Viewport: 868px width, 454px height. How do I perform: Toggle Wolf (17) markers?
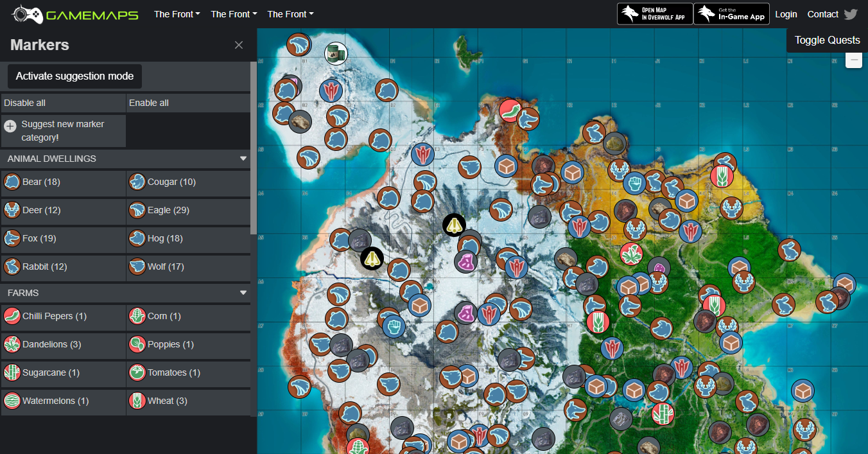click(188, 266)
